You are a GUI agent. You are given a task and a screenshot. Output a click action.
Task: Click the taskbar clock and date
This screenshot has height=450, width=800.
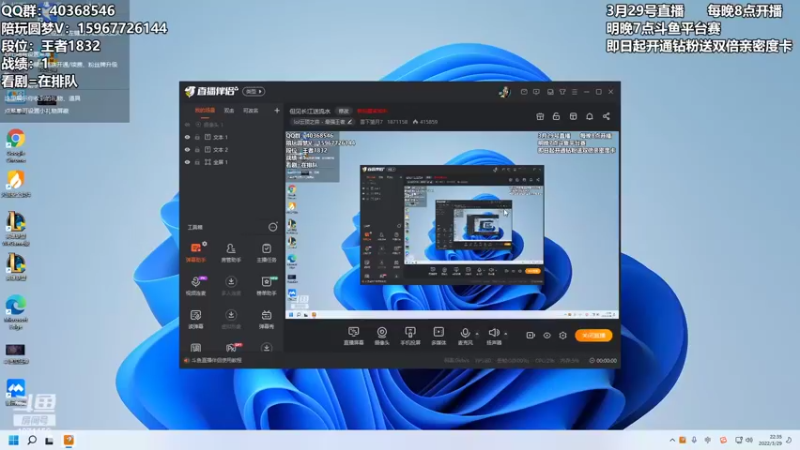click(x=771, y=440)
